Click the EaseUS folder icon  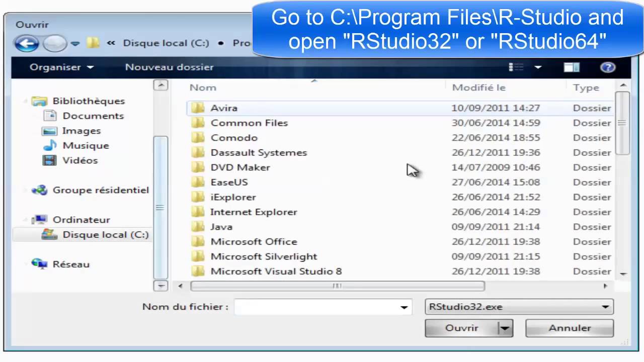click(x=198, y=182)
